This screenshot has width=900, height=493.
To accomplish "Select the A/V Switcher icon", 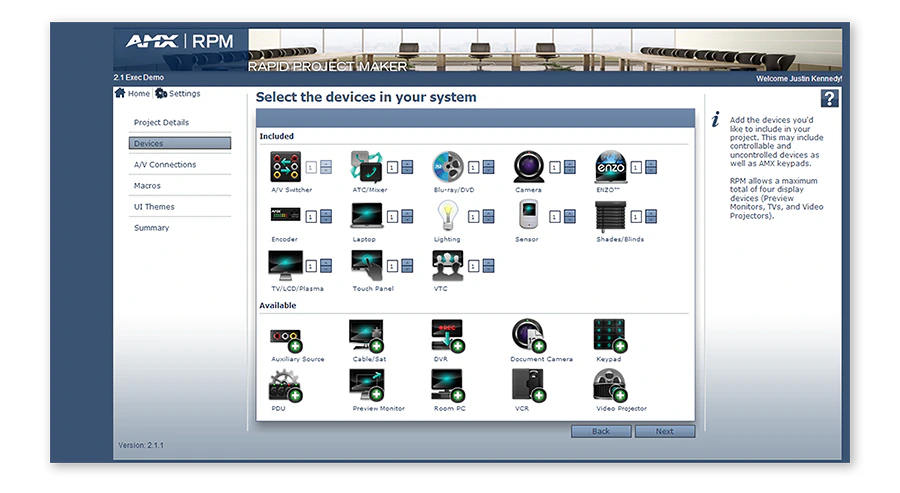I will pos(286,167).
